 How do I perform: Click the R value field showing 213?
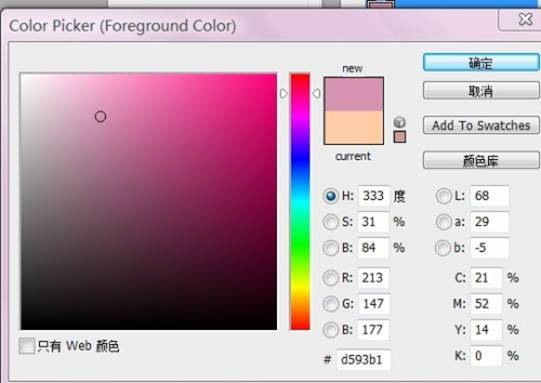[x=374, y=278]
